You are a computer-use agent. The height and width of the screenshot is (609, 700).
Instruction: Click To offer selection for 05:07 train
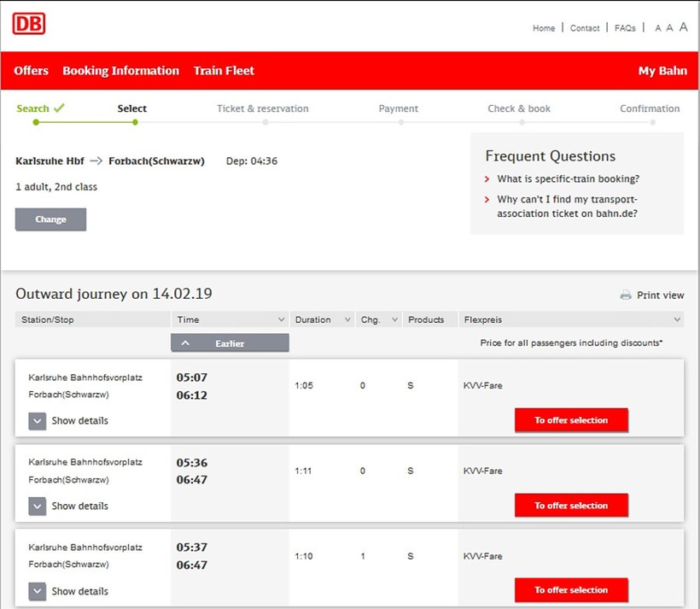(571, 420)
